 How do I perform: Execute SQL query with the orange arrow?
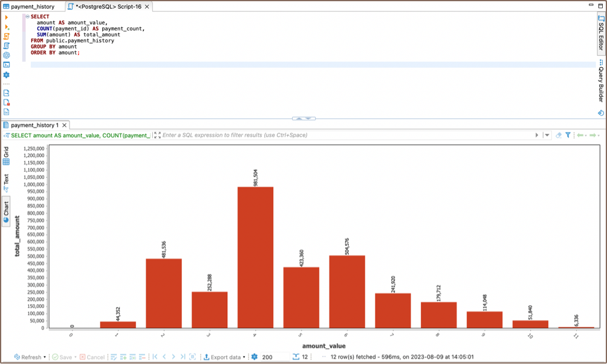click(x=7, y=18)
